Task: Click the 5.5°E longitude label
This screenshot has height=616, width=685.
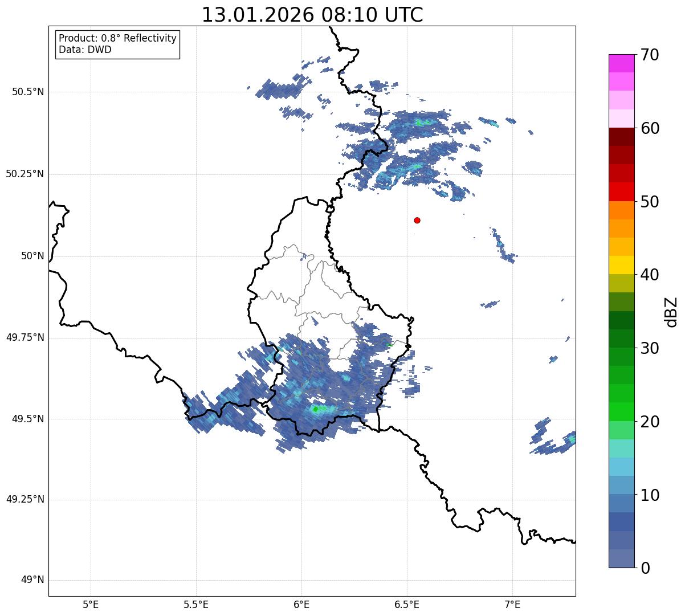Action: (196, 605)
